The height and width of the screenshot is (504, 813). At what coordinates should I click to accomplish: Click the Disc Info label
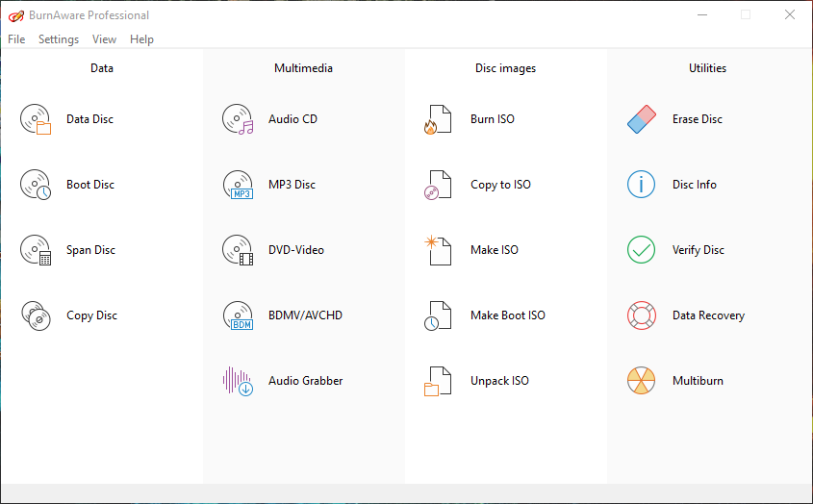[695, 185]
